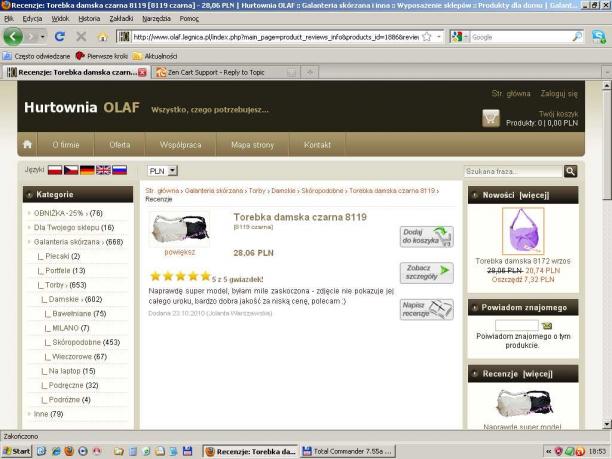Viewport: 612px width, 459px height.
Task: Open the Historia menu
Action: [x=89, y=18]
